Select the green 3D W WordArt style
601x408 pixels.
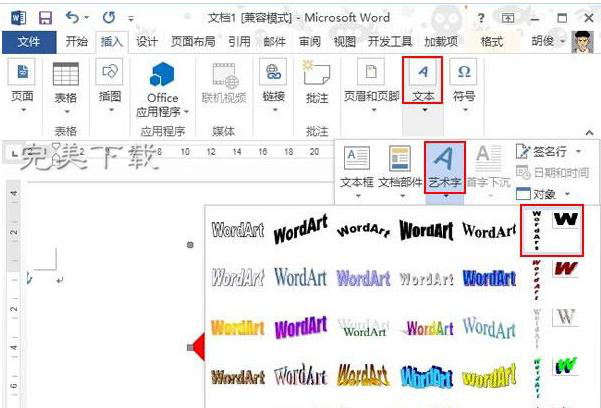566,366
